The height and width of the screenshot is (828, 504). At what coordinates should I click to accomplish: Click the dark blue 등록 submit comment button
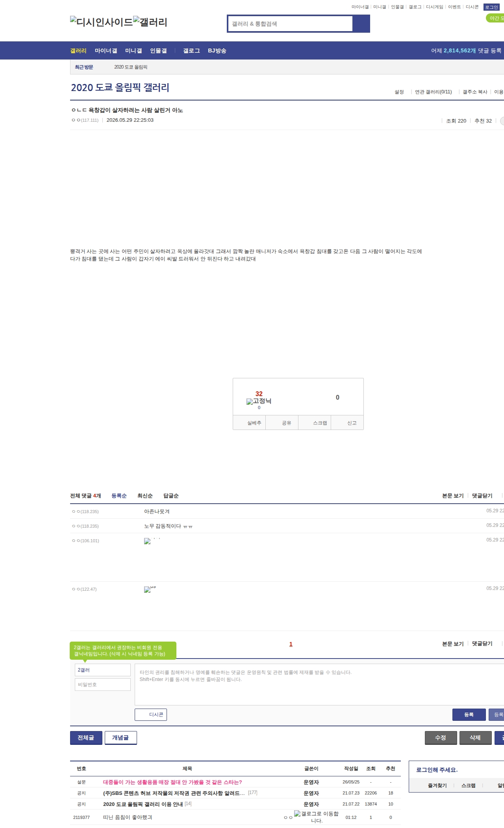(469, 714)
